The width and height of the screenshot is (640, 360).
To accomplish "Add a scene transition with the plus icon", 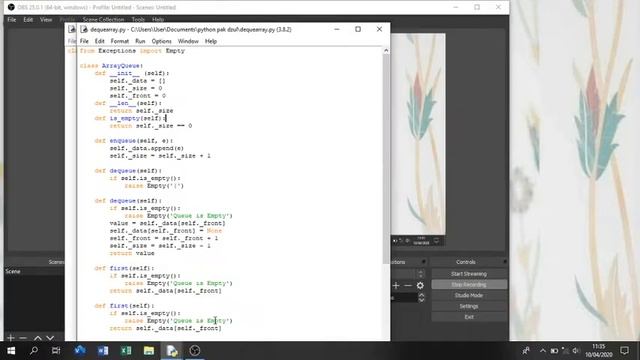I will (396, 285).
